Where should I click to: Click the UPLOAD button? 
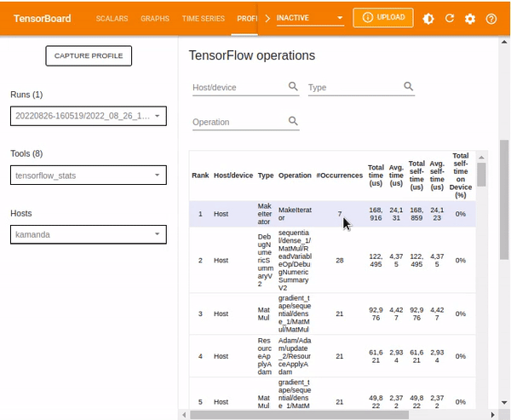tap(383, 18)
